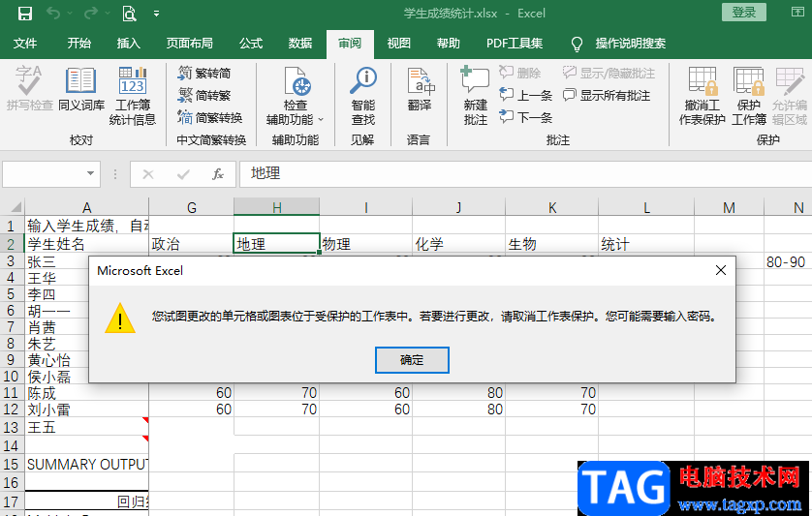Click the formula bar showing 地理
The width and height of the screenshot is (812, 516).
525,173
